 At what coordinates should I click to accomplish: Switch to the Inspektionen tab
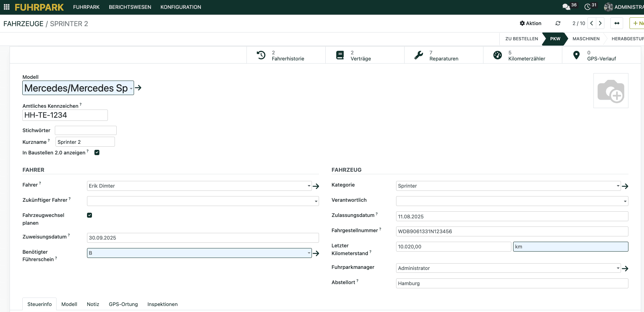click(x=162, y=304)
